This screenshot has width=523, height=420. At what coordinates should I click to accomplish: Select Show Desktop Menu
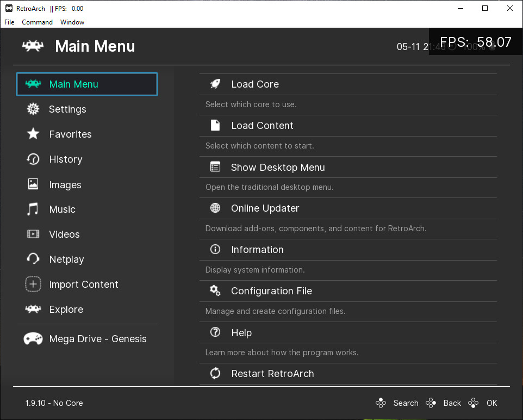(x=348, y=167)
